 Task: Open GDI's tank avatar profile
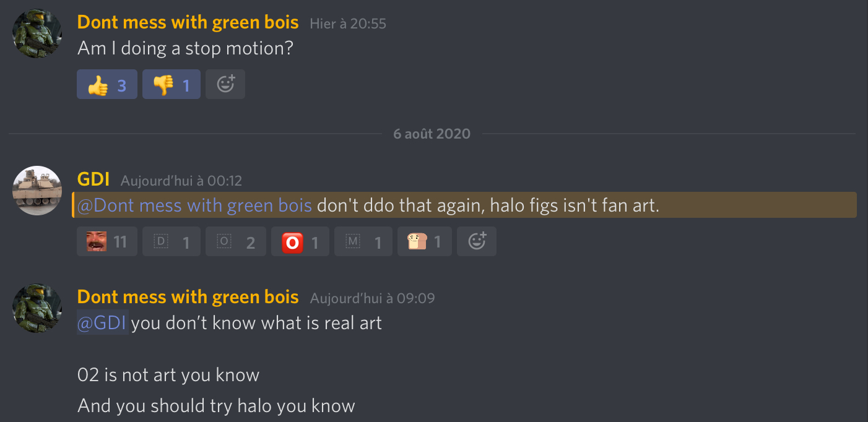click(37, 191)
